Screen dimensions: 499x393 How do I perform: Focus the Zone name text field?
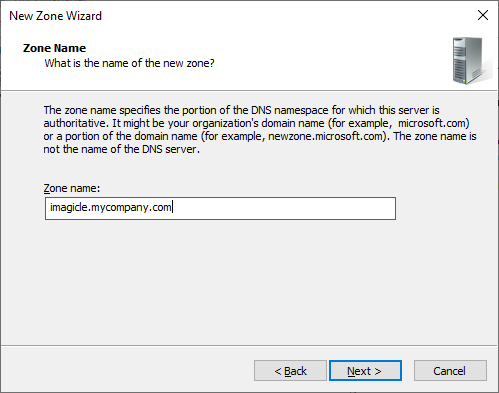click(x=220, y=208)
